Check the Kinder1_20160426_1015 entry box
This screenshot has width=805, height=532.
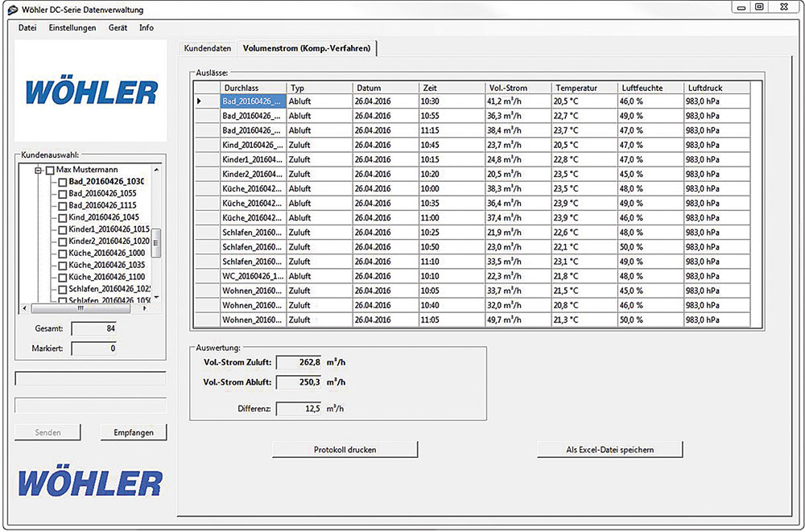62,229
